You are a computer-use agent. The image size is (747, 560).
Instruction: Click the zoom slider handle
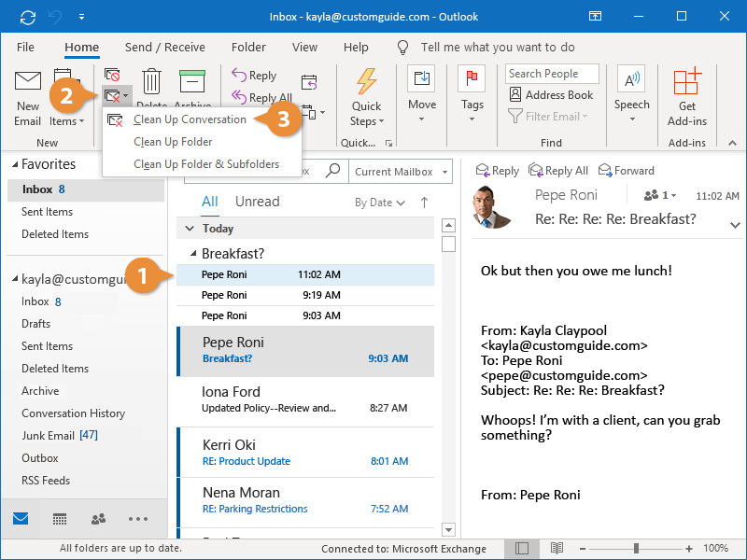click(x=636, y=549)
